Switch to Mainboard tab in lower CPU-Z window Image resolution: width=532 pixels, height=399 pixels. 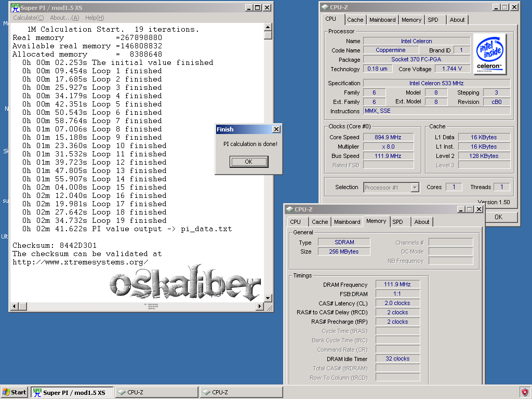click(347, 222)
